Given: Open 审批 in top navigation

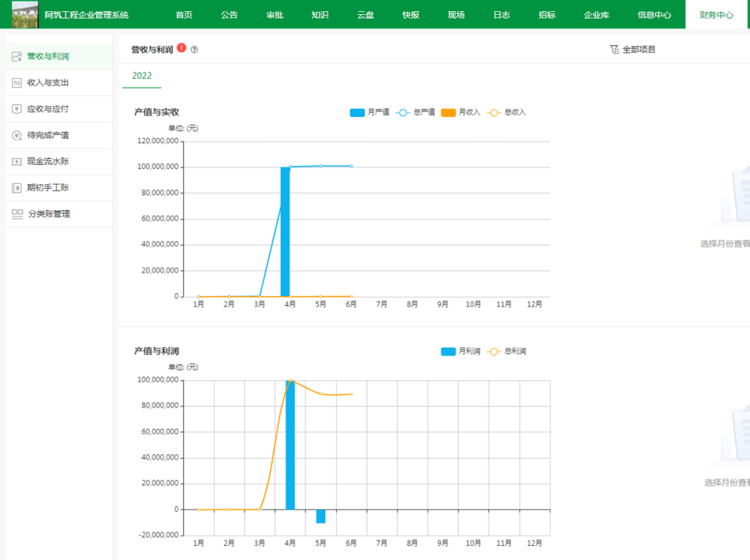Looking at the screenshot, I should point(274,15).
